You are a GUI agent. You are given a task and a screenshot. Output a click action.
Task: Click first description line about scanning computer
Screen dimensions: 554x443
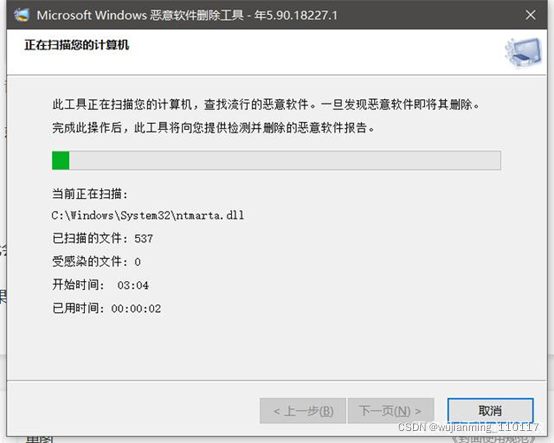[x=266, y=105]
